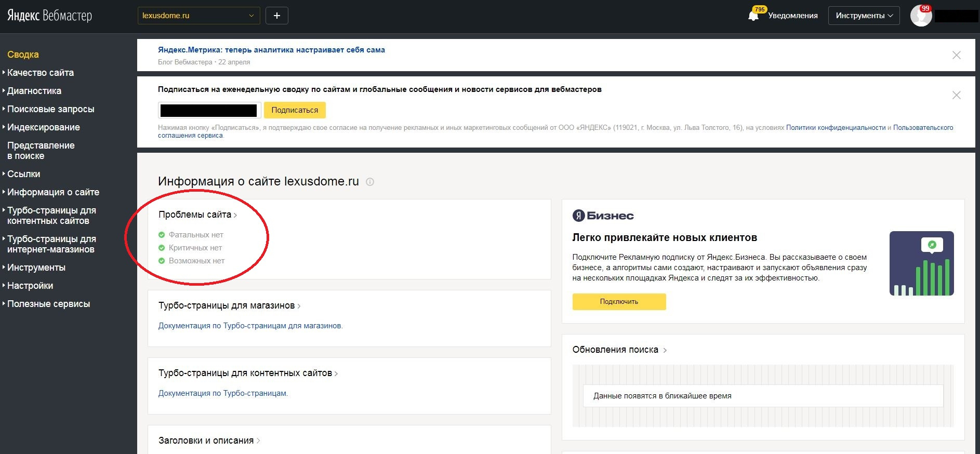
Task: Open Представление в поиске sidebar item
Action: [41, 151]
